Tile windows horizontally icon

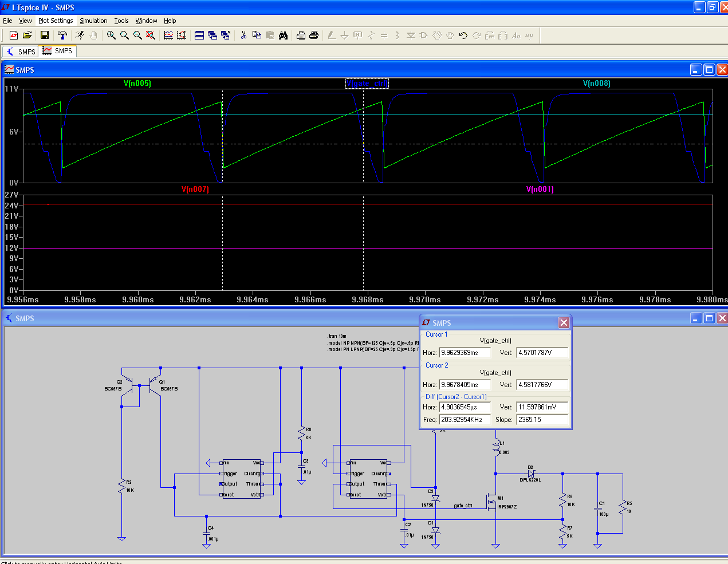[199, 36]
